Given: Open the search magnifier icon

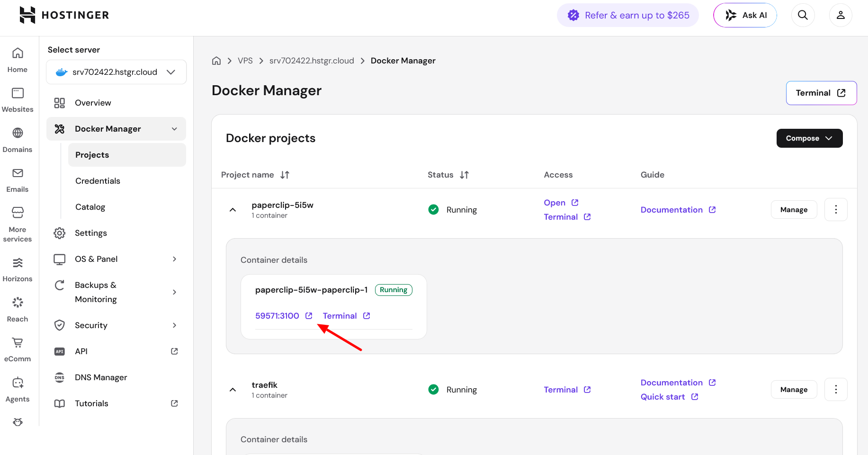Looking at the screenshot, I should [803, 15].
